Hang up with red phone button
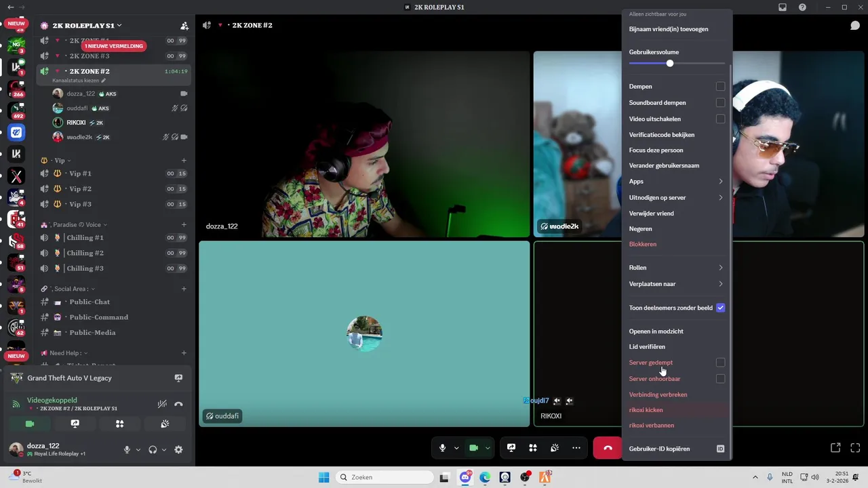Image resolution: width=868 pixels, height=488 pixels. pyautogui.click(x=608, y=448)
